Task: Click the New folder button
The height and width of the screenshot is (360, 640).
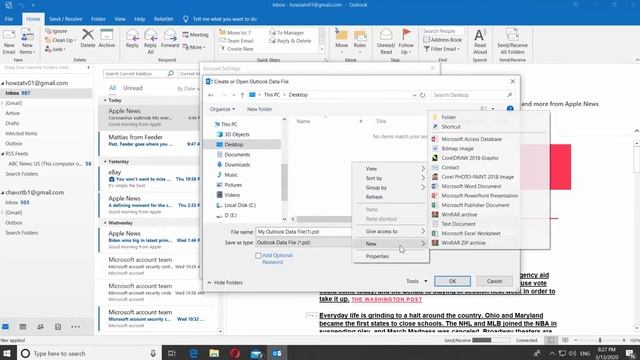Action: point(259,109)
